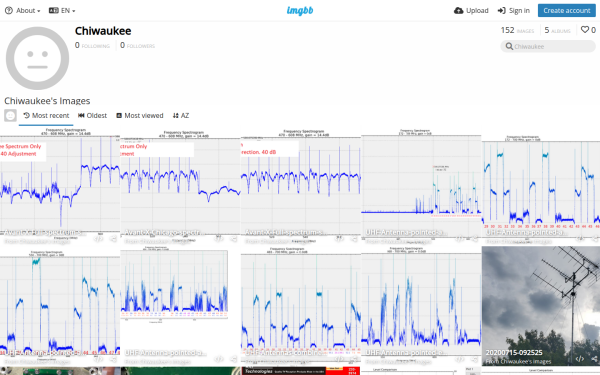
Task: Click the Sign in link
Action: click(x=514, y=11)
